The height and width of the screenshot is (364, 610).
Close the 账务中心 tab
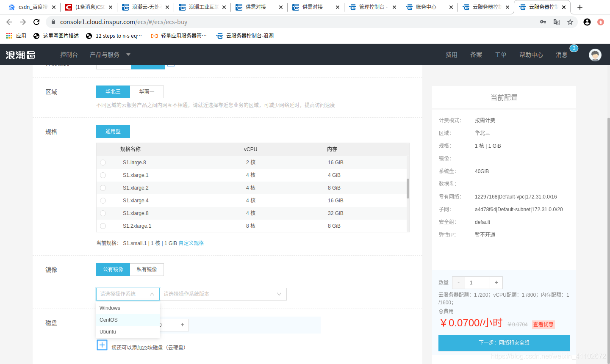click(451, 7)
